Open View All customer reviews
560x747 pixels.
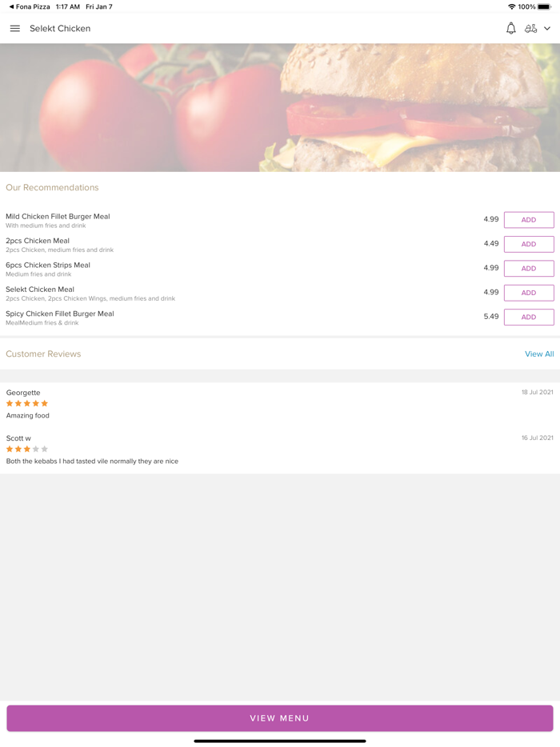click(539, 354)
